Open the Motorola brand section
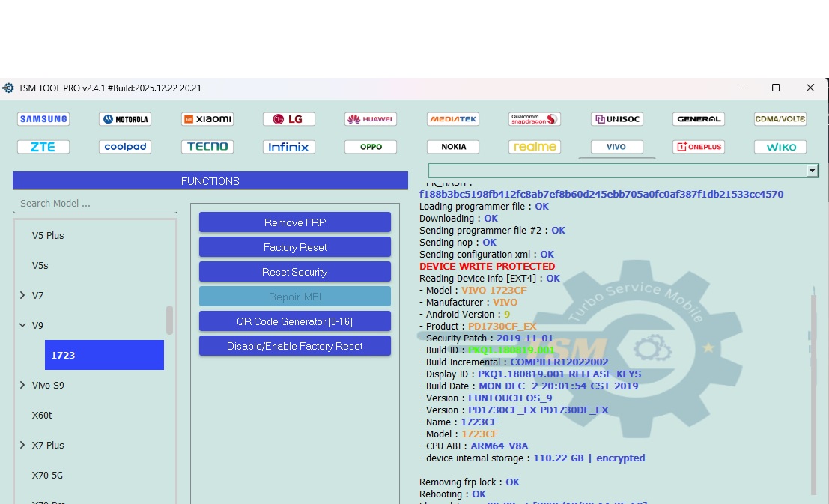 click(x=125, y=119)
